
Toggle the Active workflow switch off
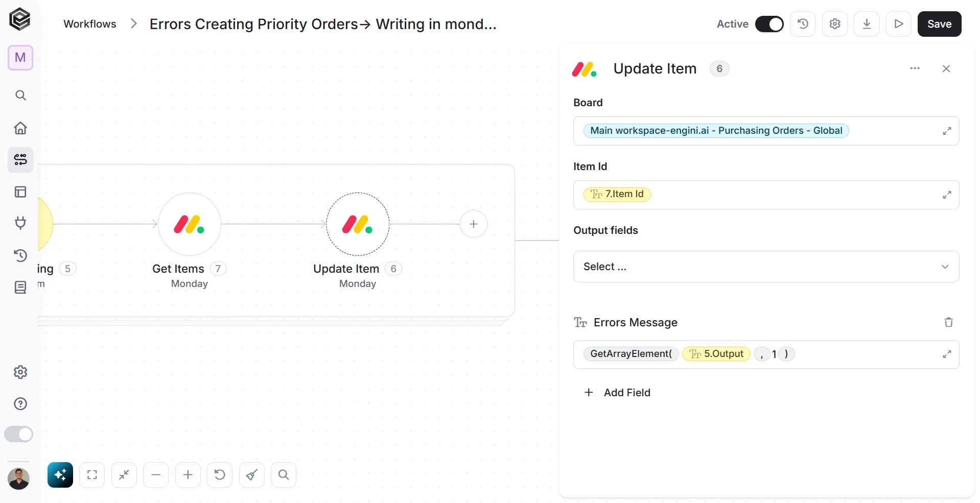(x=769, y=24)
